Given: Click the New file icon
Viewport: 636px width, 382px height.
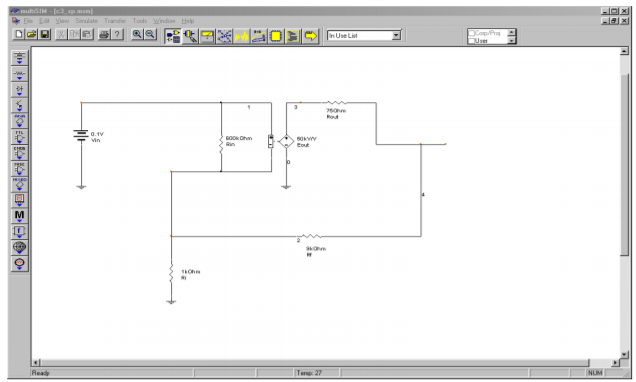Looking at the screenshot, I should tap(19, 34).
